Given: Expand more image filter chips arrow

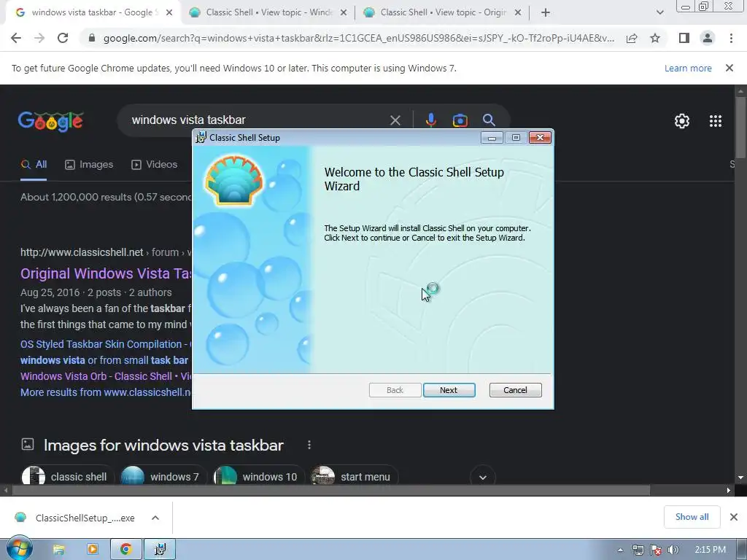Looking at the screenshot, I should point(483,477).
